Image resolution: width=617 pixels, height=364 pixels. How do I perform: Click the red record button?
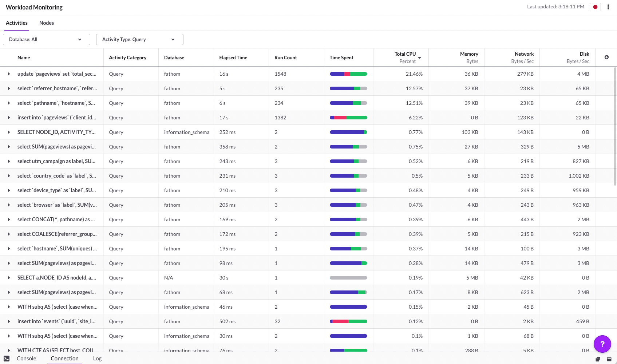595,7
